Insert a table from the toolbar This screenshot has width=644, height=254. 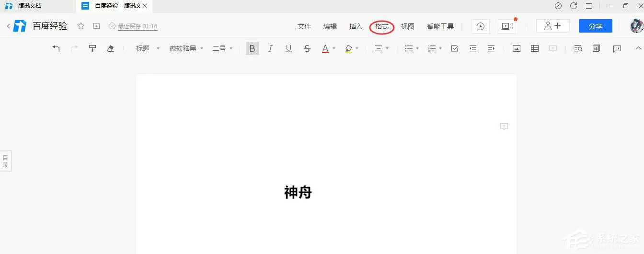(535, 48)
